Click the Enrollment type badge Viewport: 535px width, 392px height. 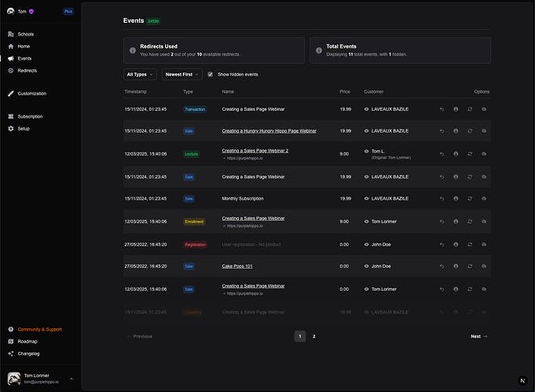coord(194,222)
